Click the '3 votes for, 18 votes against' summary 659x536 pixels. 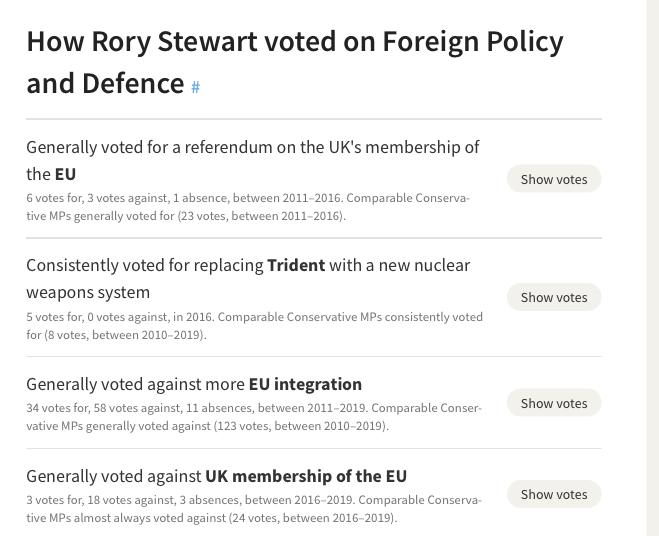(253, 509)
